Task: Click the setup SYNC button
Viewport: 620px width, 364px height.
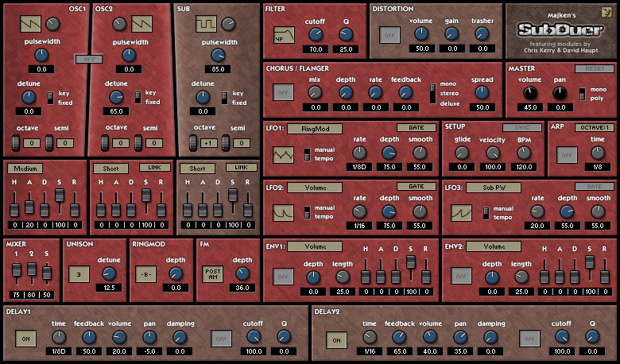Action: (x=522, y=127)
